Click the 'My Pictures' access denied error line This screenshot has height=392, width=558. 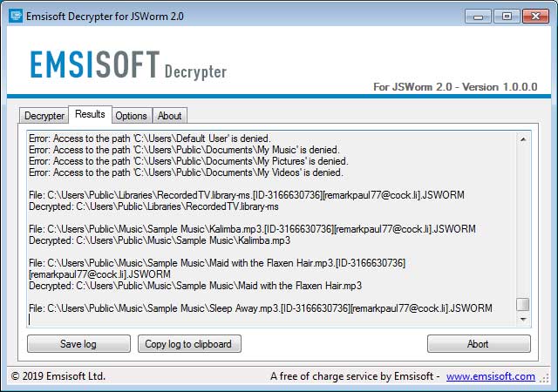click(188, 161)
